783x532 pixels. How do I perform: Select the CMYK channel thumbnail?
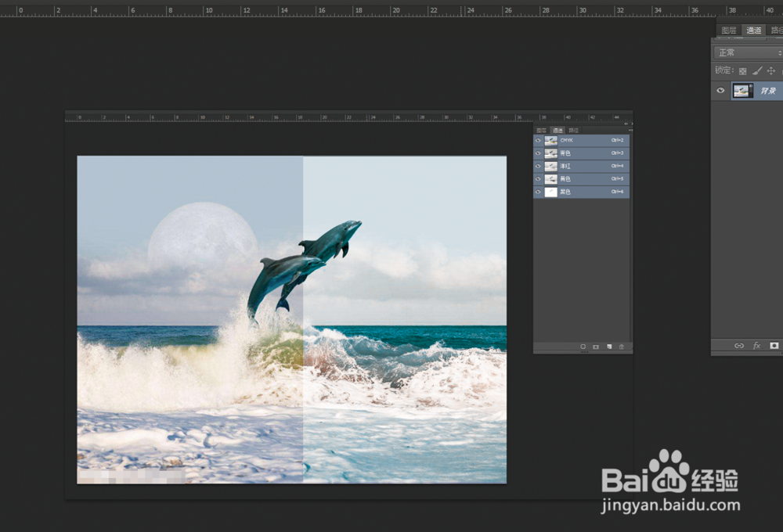550,141
